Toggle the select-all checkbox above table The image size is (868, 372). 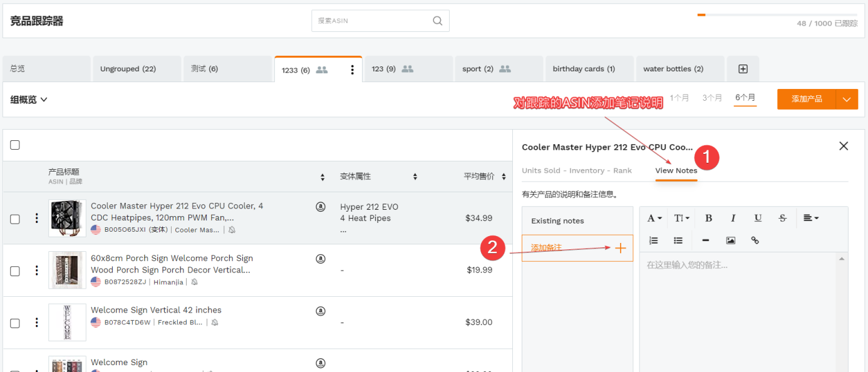(15, 145)
